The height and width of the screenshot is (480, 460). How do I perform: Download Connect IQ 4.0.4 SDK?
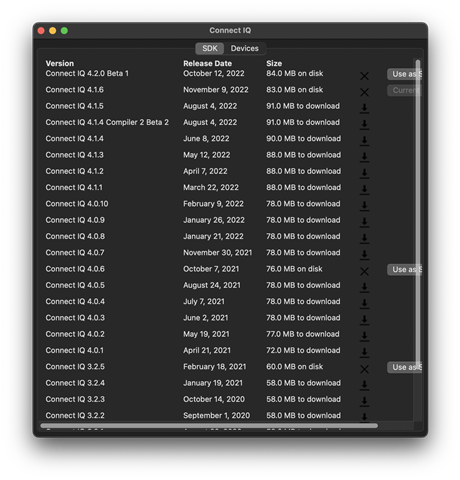pyautogui.click(x=364, y=304)
